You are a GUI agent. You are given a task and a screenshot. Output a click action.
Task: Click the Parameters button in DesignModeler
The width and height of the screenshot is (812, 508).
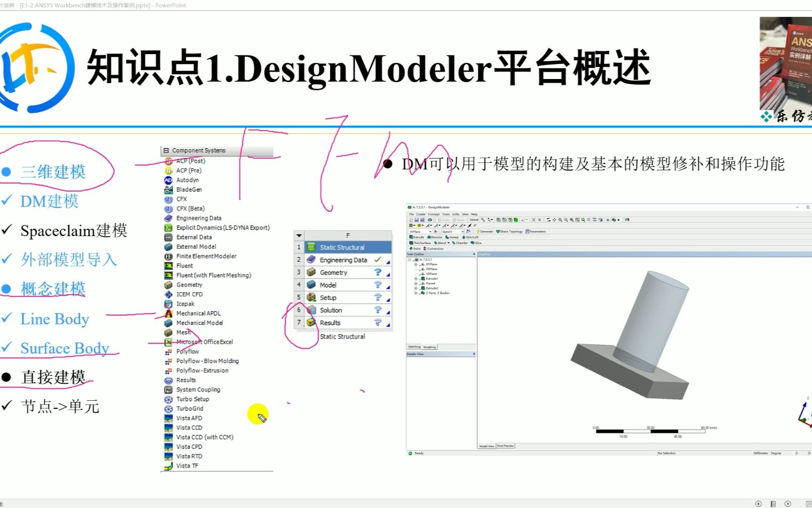[536, 231]
